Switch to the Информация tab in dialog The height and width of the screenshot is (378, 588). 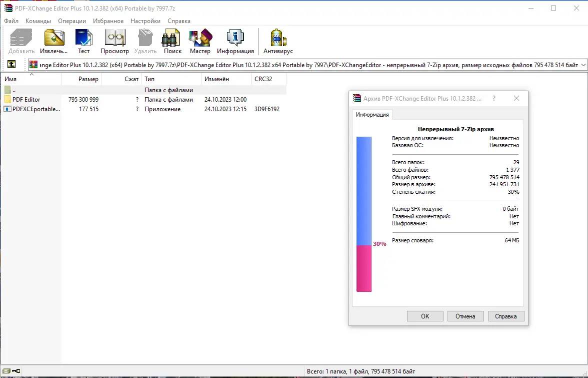(x=372, y=115)
